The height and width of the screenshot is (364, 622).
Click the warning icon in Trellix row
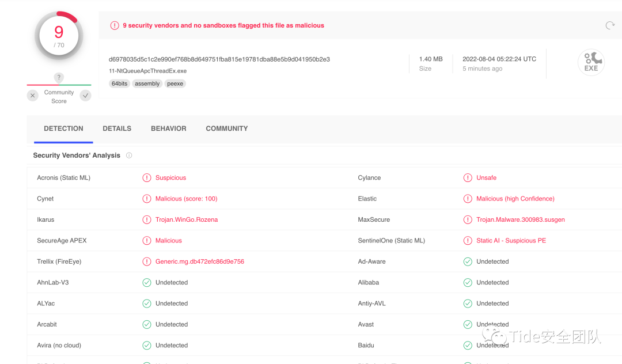(147, 261)
